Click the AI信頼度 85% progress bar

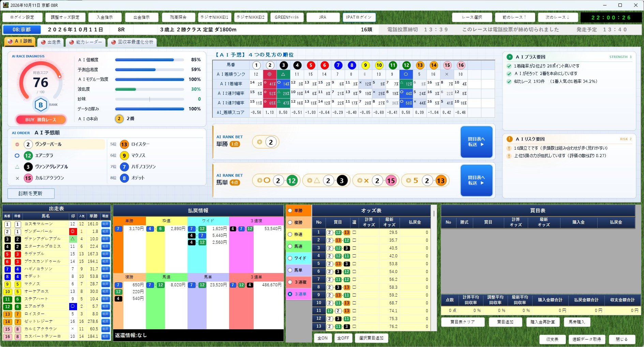pyautogui.click(x=149, y=60)
